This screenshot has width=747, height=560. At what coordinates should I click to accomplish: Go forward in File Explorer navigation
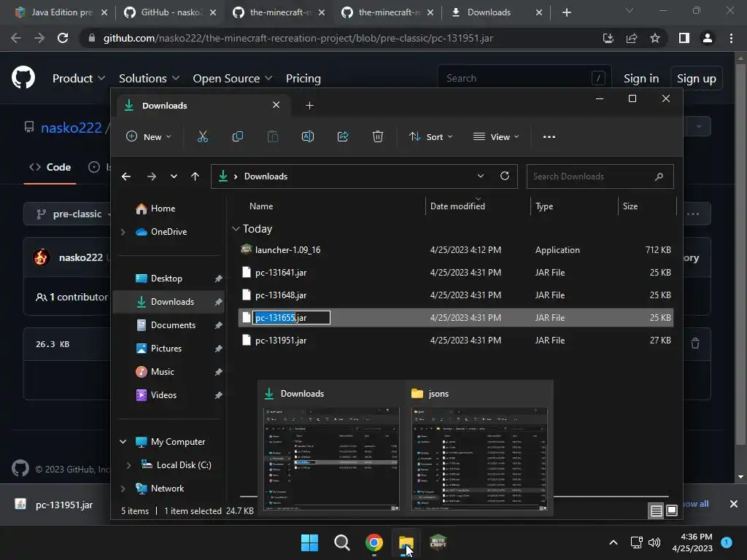pos(152,176)
